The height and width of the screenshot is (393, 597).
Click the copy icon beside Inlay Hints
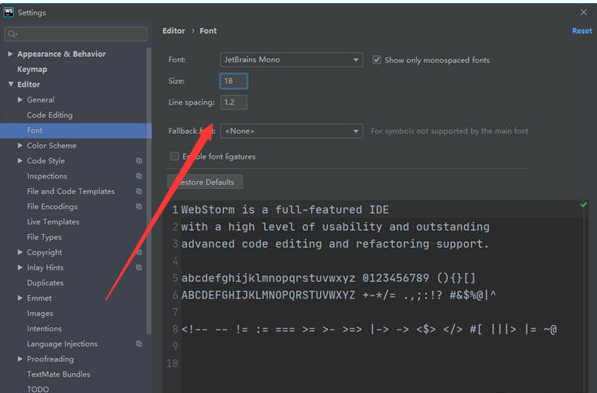tap(139, 267)
